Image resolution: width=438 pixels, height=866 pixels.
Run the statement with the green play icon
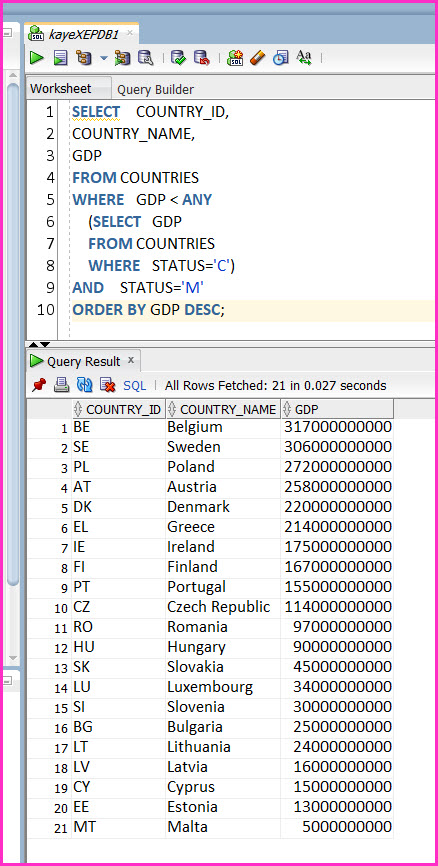[37, 57]
